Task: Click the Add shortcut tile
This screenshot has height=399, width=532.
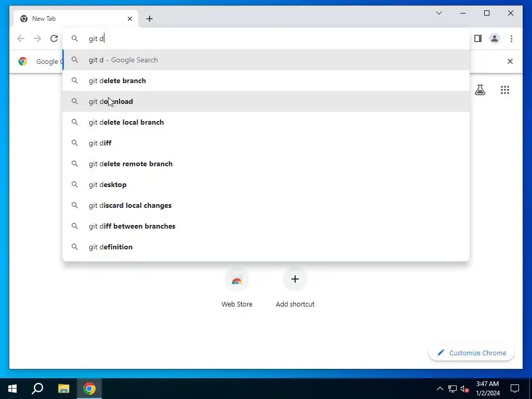Action: pos(295,287)
